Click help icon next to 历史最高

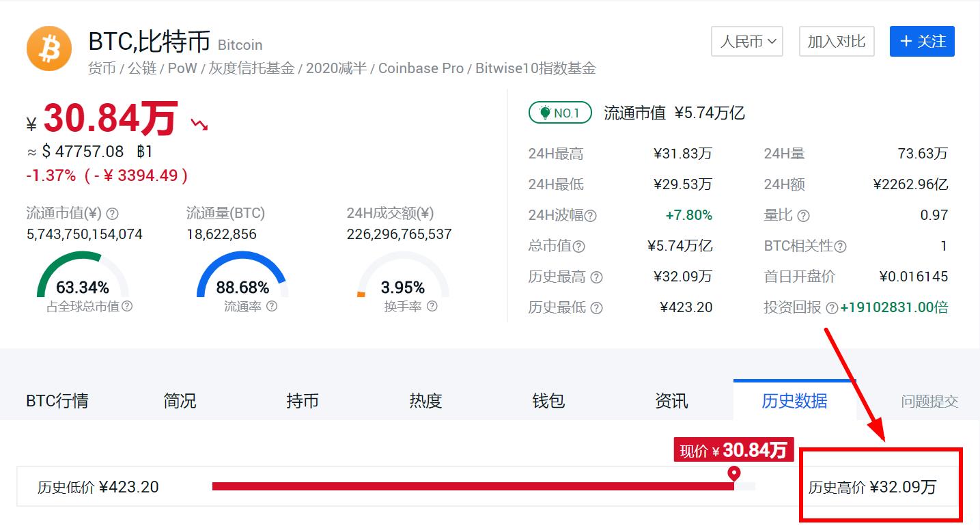(x=596, y=277)
